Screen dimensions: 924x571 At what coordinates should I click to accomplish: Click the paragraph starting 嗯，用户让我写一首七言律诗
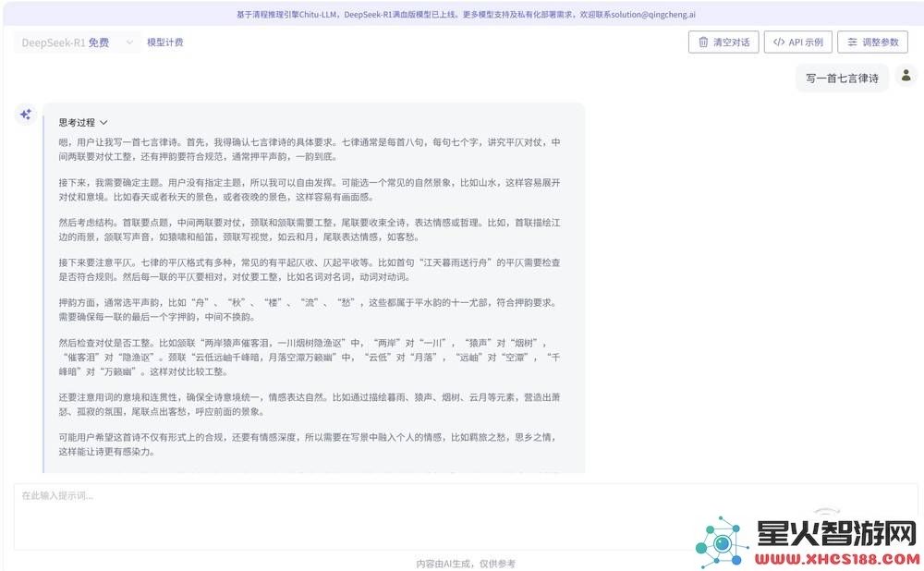[310, 150]
